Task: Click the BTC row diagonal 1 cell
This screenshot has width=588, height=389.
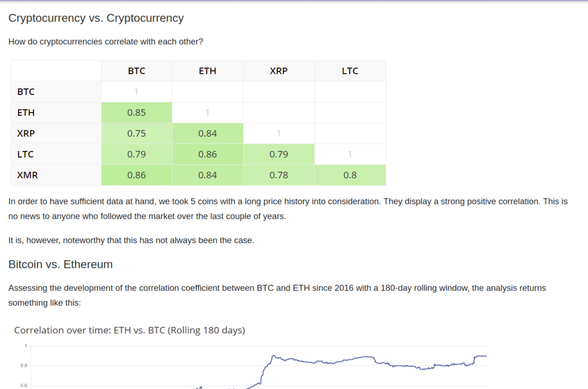Action: [137, 92]
